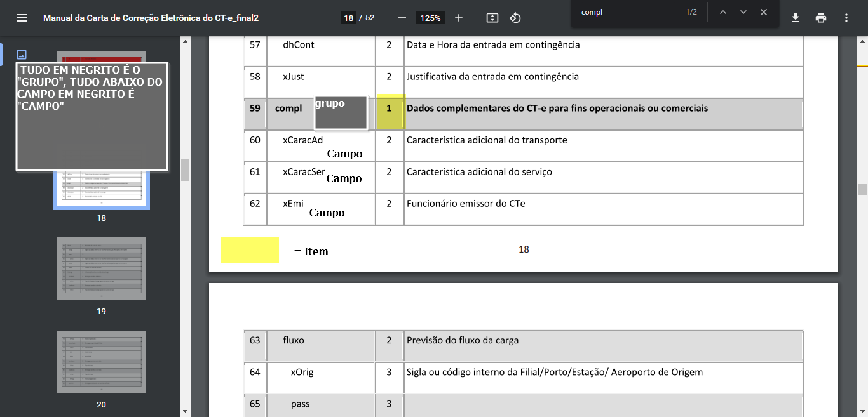Click the 'xJust' field cell
Image resolution: width=868 pixels, height=417 pixels.
point(321,83)
